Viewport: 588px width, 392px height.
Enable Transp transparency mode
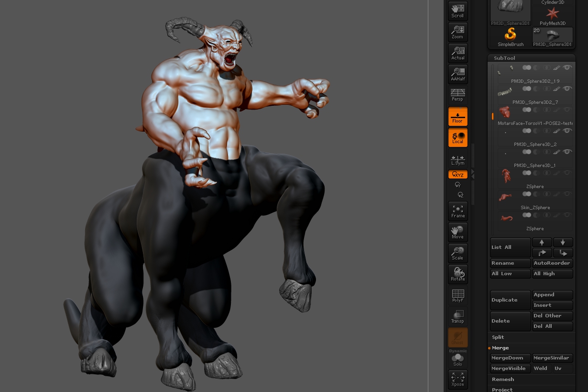point(457,317)
